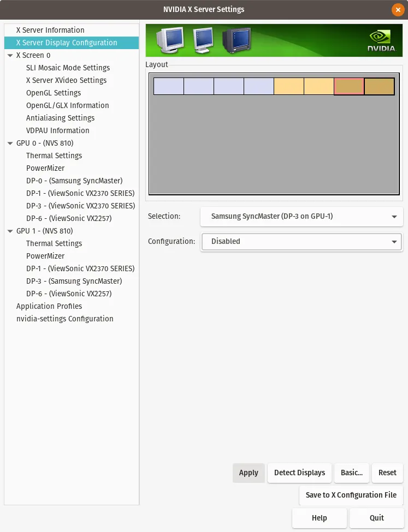Open Antialiasing Settings

click(60, 118)
